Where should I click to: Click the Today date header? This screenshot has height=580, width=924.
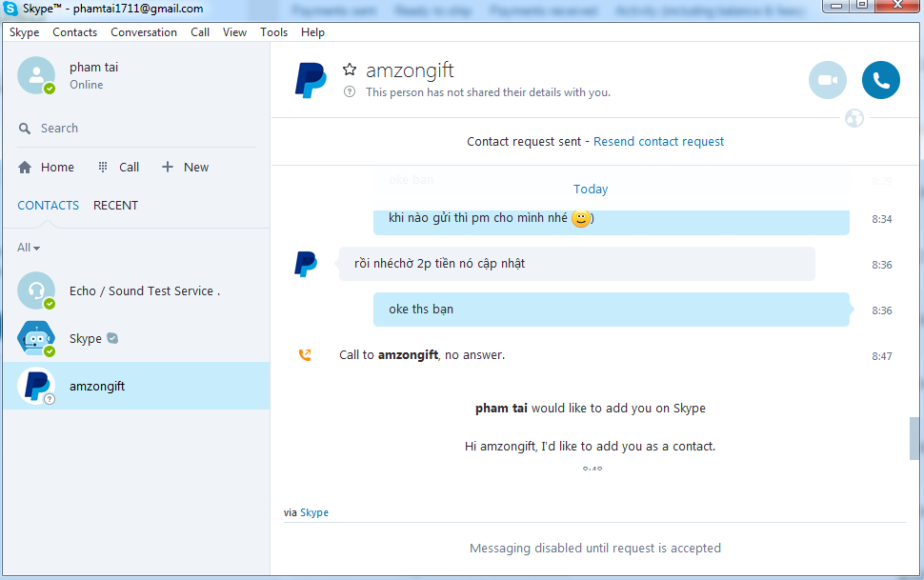(x=591, y=190)
